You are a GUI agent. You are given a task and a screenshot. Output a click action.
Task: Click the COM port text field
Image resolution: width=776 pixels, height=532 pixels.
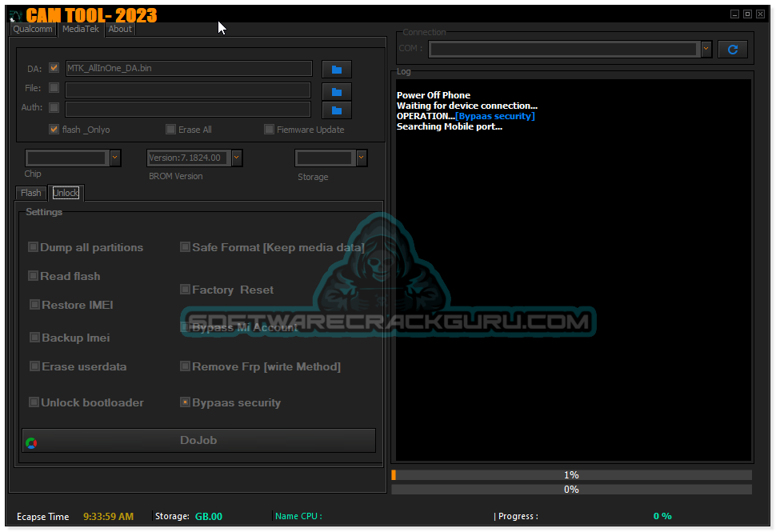564,49
